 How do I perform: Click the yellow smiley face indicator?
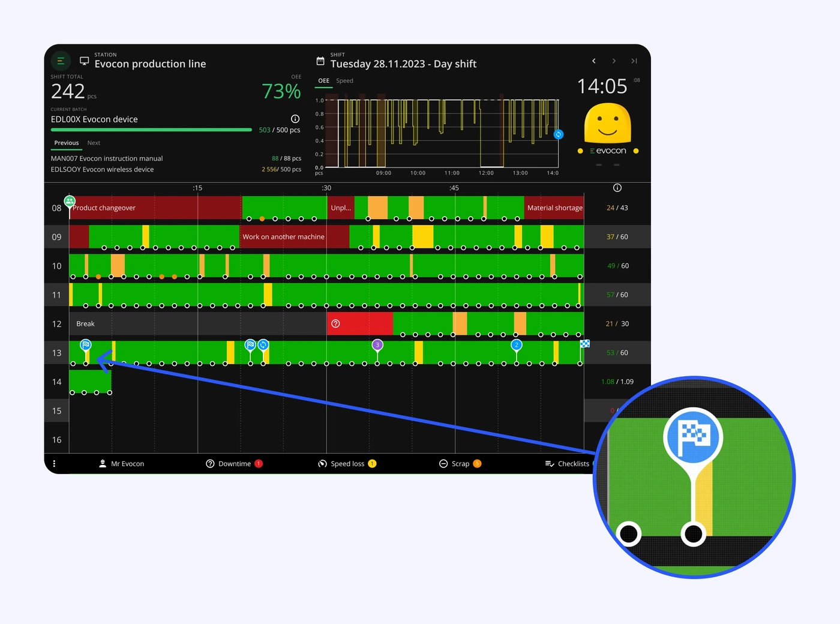click(608, 123)
